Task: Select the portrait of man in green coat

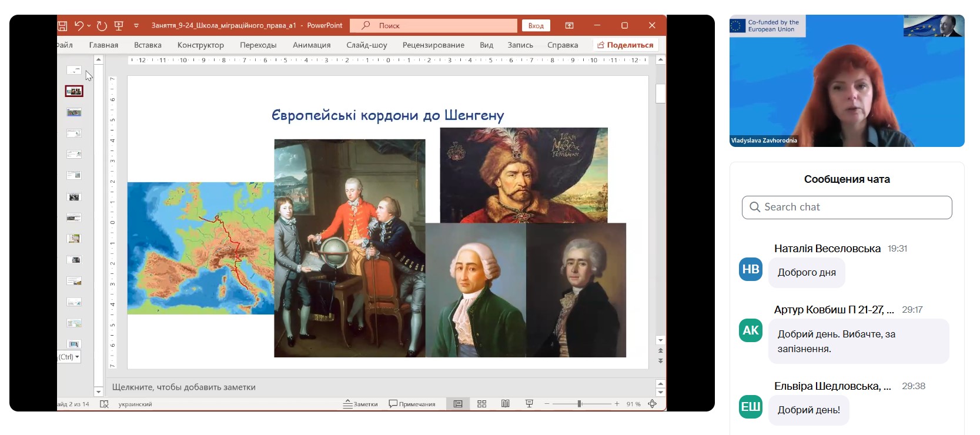Action: (476, 290)
